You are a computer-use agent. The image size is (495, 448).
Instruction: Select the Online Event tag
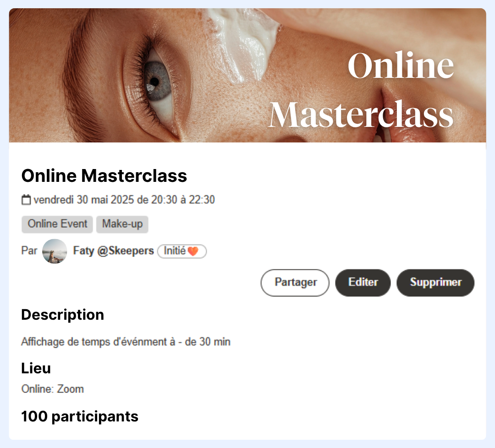tap(57, 224)
